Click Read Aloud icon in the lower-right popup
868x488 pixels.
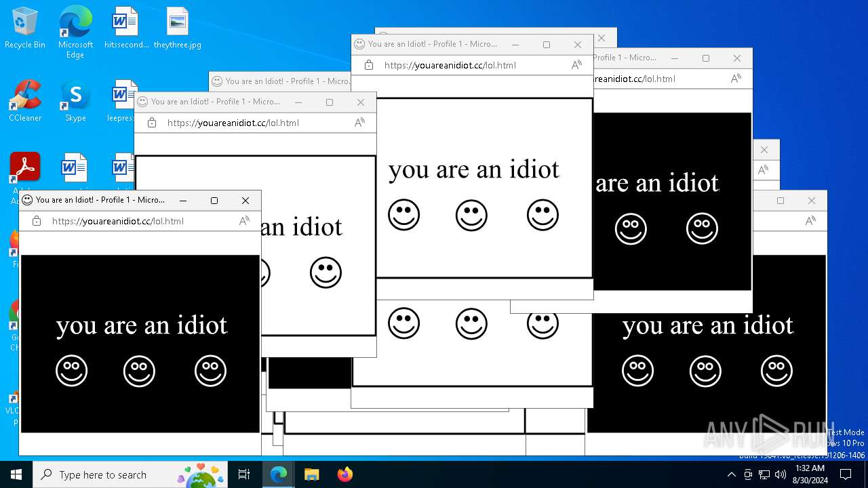[x=810, y=221]
